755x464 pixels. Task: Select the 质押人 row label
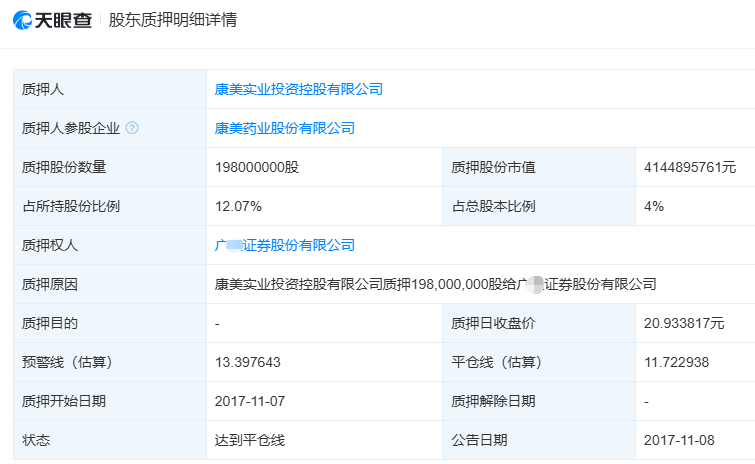(x=43, y=89)
